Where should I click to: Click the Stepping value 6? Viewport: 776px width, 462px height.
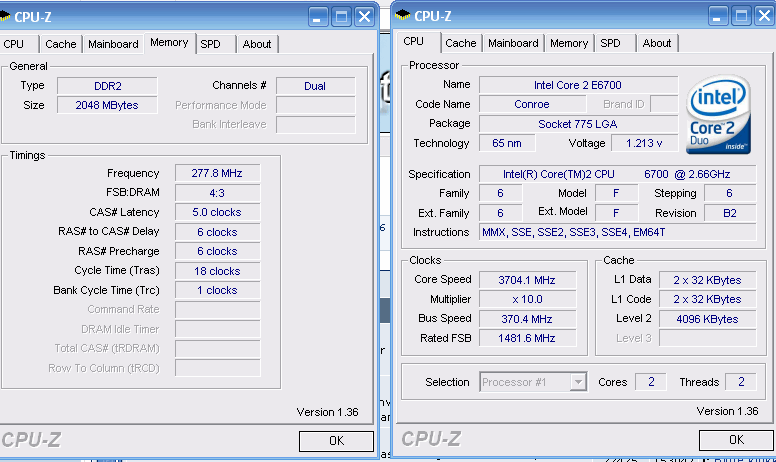730,193
